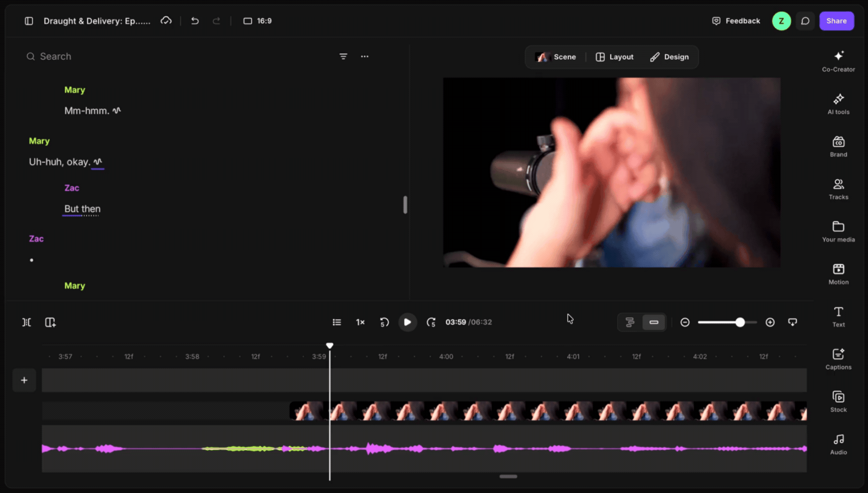The height and width of the screenshot is (493, 868).
Task: Toggle the left sidebar panel icon
Action: coord(29,21)
